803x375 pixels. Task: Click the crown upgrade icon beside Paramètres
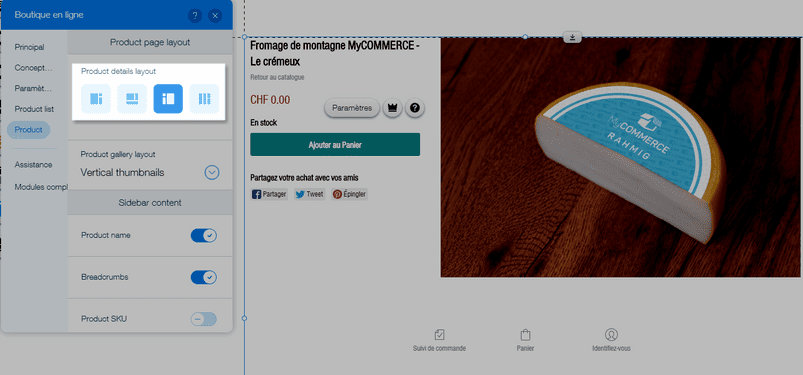click(392, 108)
